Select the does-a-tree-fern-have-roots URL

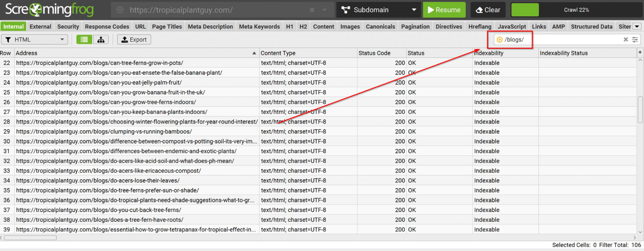100,220
